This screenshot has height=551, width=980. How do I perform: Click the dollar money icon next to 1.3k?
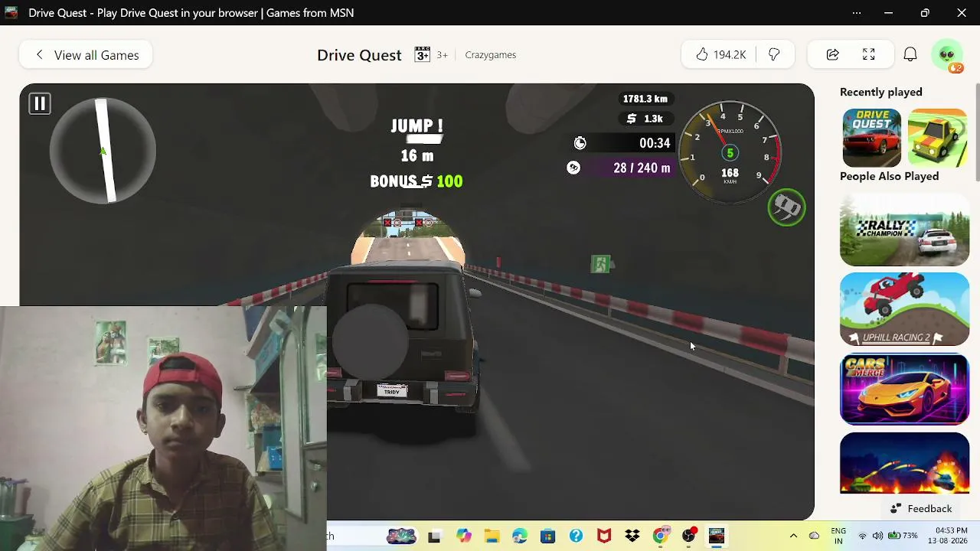pyautogui.click(x=632, y=119)
